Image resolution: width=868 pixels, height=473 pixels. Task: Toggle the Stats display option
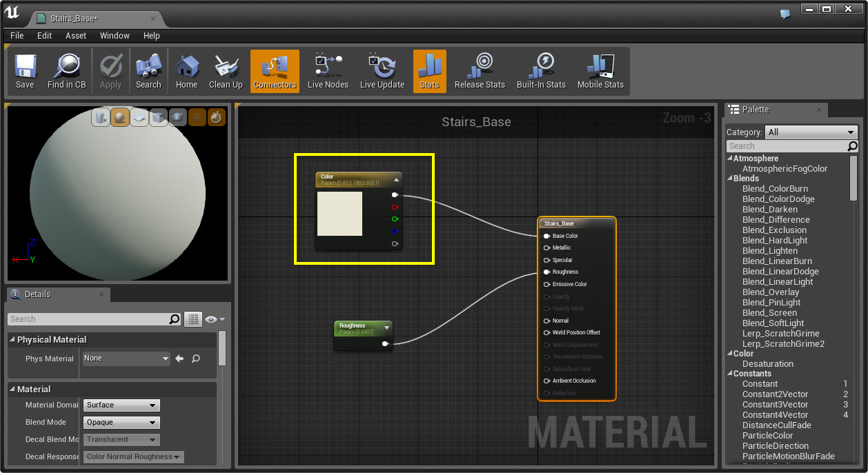pyautogui.click(x=429, y=69)
